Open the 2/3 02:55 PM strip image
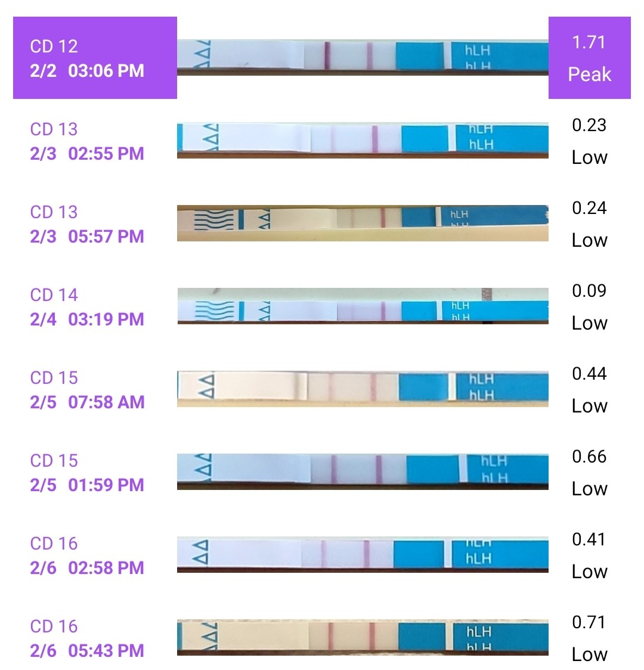The width and height of the screenshot is (644, 670). 363,140
